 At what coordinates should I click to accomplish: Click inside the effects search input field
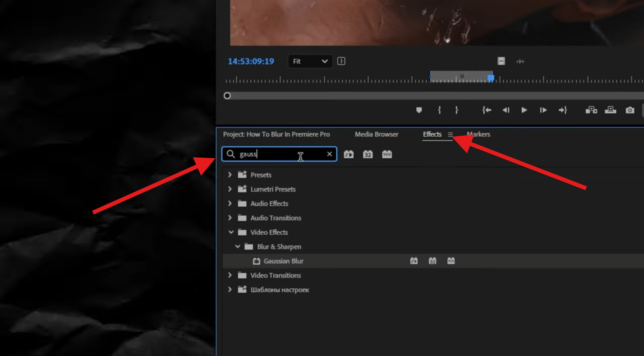275,154
